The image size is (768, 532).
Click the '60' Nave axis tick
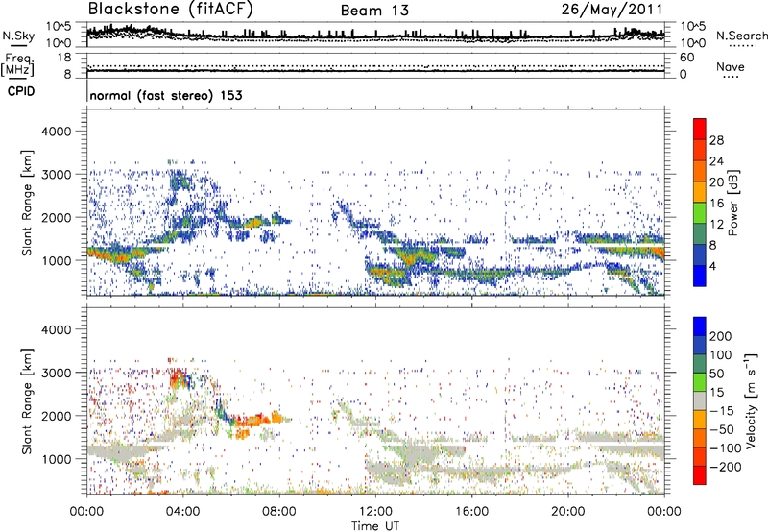pyautogui.click(x=686, y=58)
